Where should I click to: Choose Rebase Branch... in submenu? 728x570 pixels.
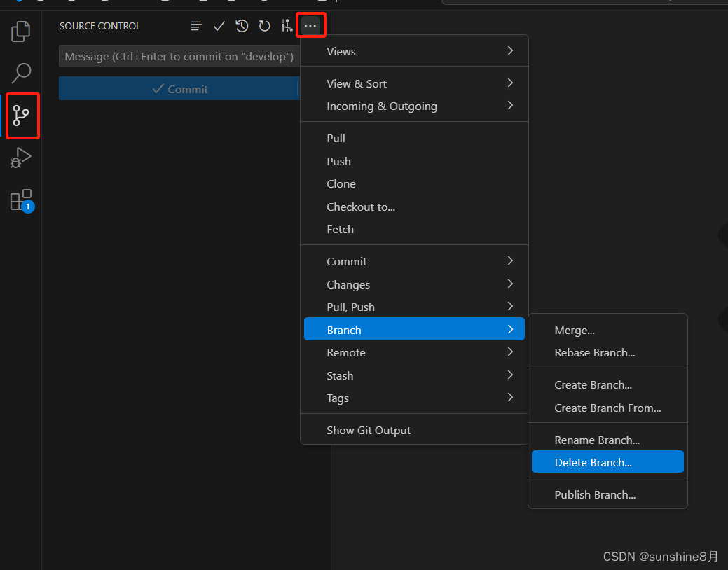tap(607, 353)
